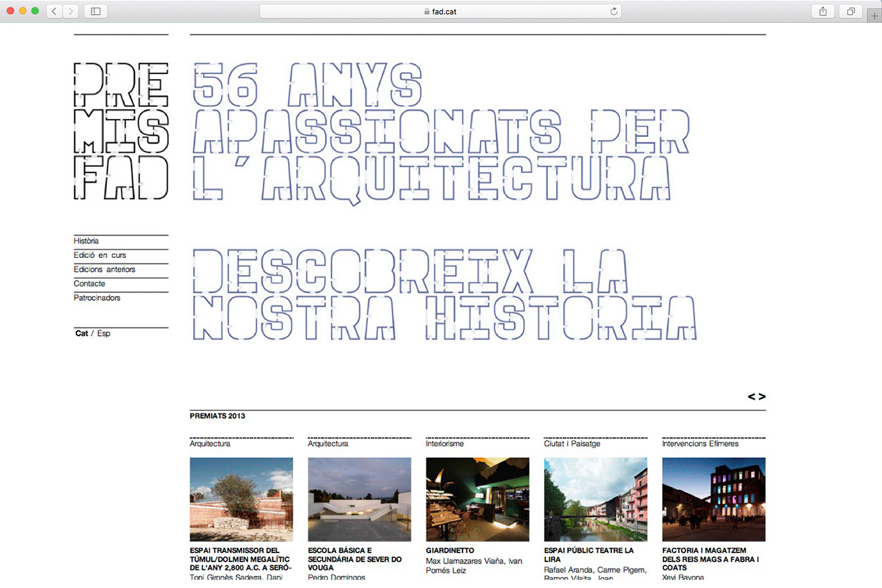The image size is (882, 588).
Task: Go to Edicions anteriors page
Action: click(105, 269)
